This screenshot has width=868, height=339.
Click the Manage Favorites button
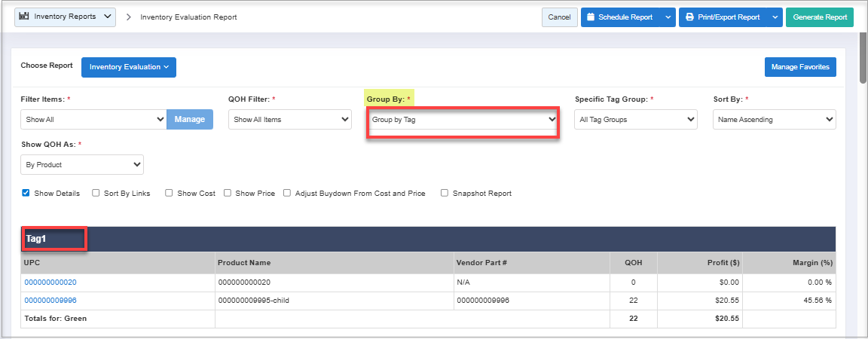pos(799,67)
